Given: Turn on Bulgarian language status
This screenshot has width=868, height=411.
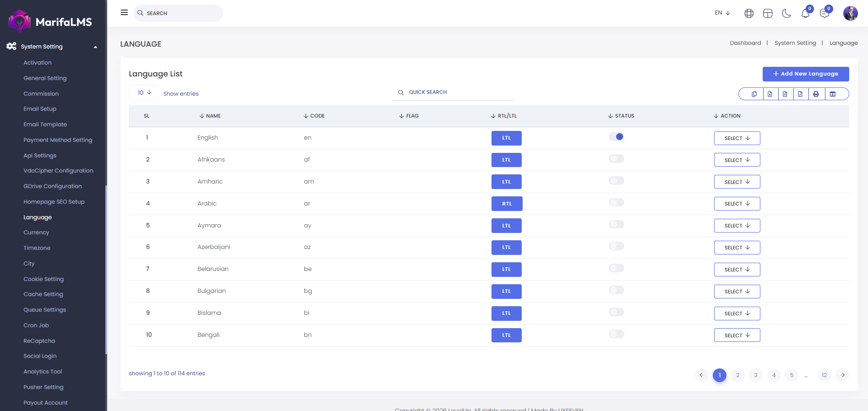Looking at the screenshot, I should (616, 290).
